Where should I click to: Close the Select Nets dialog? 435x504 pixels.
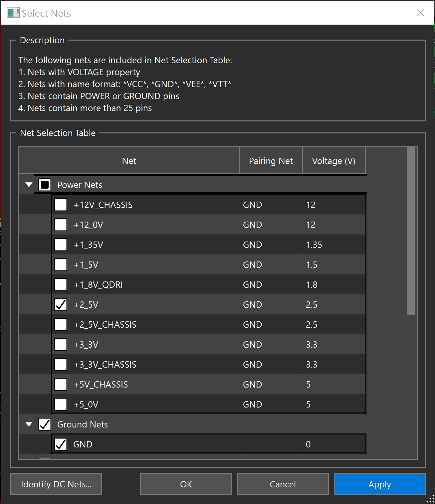[x=420, y=13]
